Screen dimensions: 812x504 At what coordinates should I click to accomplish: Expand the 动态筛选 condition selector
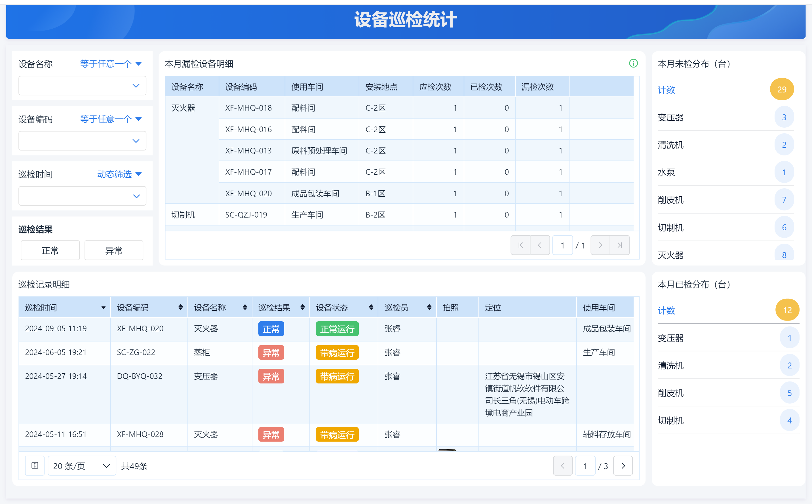[119, 174]
